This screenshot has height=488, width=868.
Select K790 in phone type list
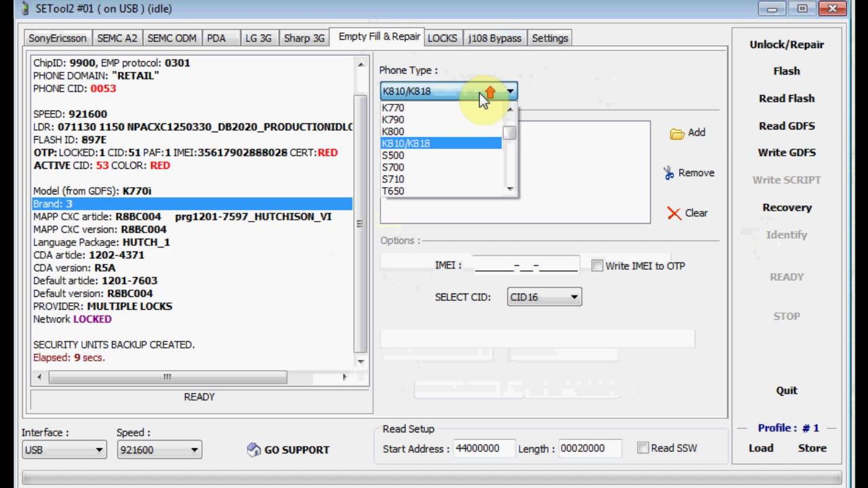tap(441, 120)
